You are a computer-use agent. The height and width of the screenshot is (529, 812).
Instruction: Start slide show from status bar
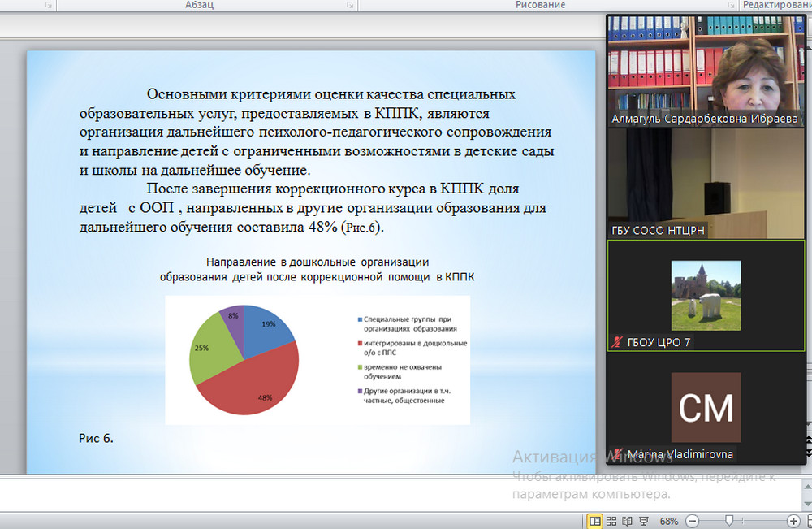click(644, 521)
